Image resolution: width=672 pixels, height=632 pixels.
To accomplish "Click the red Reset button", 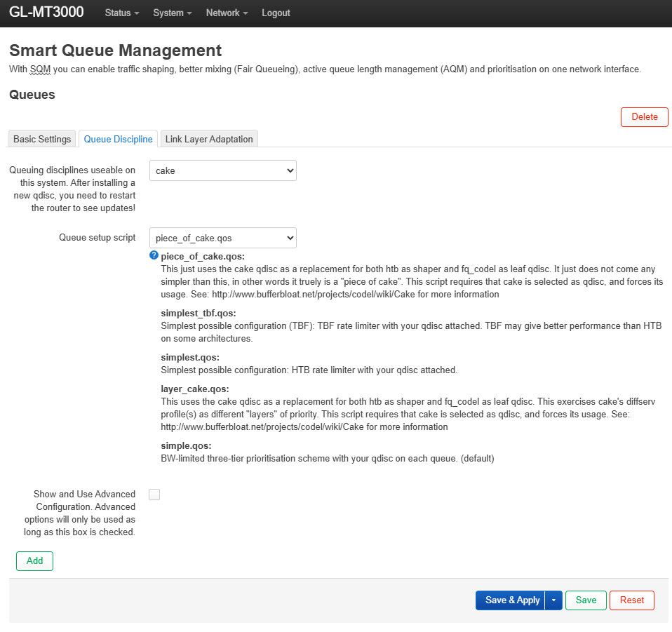I will [631, 600].
